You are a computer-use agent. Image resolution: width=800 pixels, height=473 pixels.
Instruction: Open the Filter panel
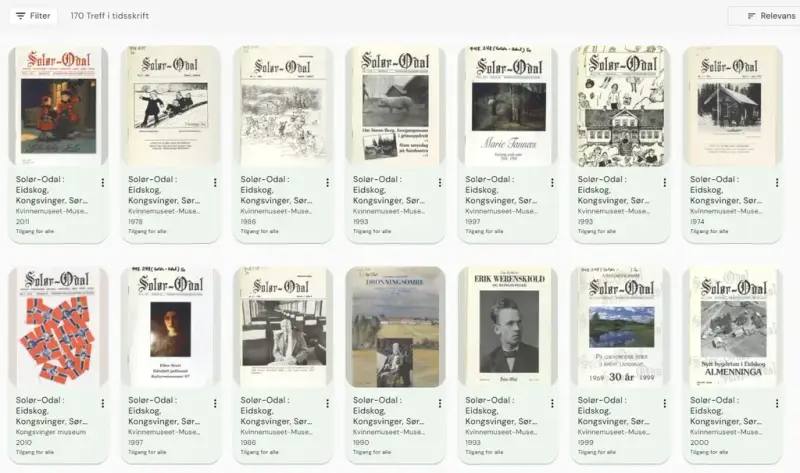tap(33, 16)
